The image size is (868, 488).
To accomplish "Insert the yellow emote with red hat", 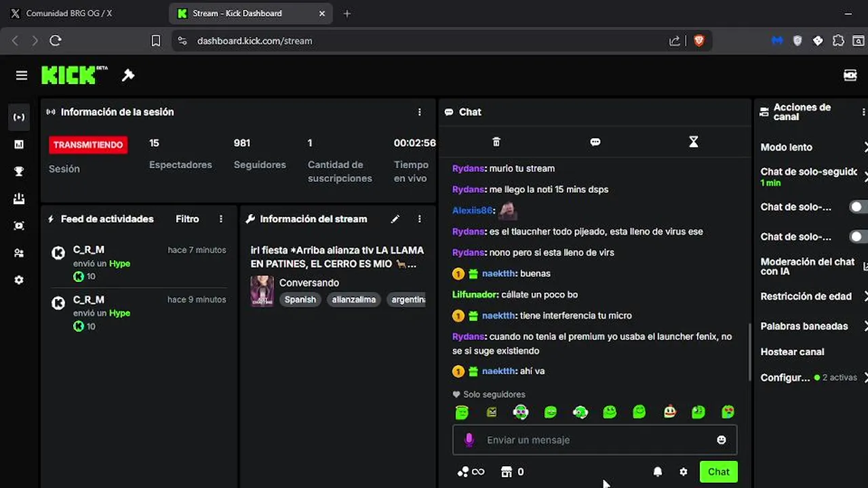I will 669,411.
